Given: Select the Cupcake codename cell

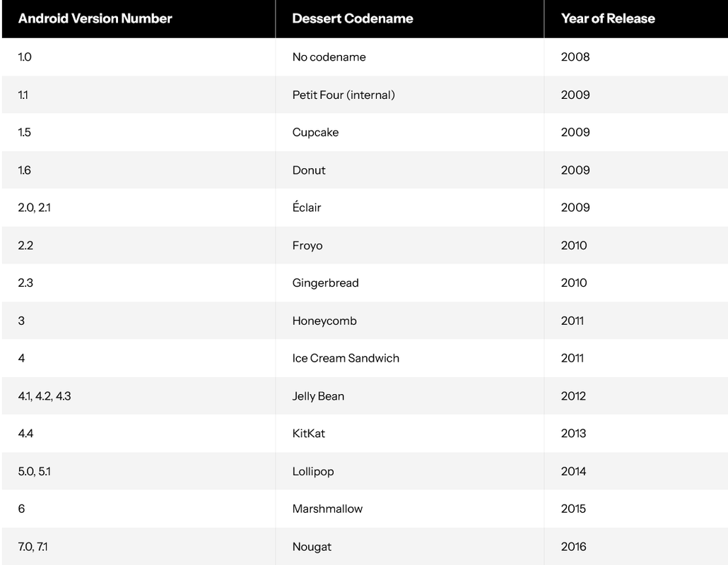Looking at the screenshot, I should point(409,132).
